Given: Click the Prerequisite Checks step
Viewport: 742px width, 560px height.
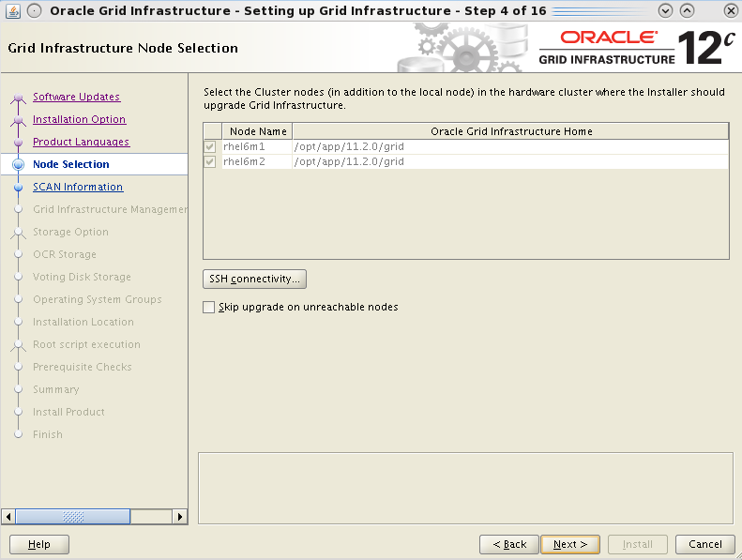Looking at the screenshot, I should pyautogui.click(x=83, y=367).
